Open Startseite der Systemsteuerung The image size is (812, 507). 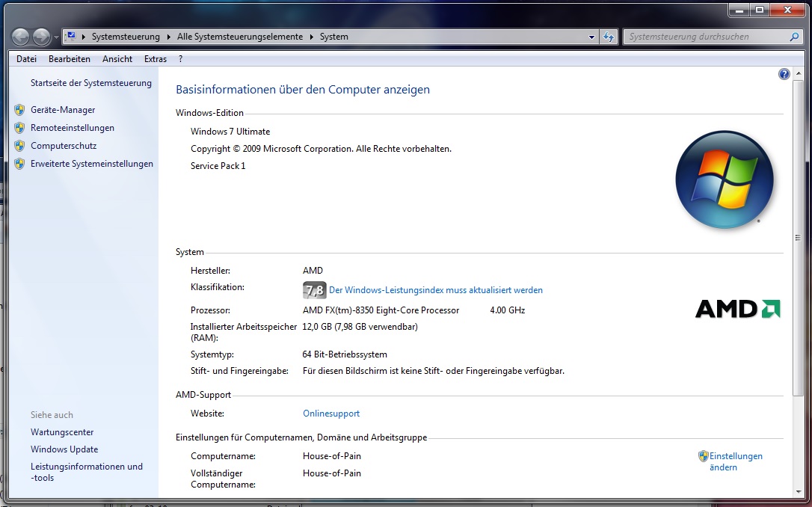[x=91, y=83]
